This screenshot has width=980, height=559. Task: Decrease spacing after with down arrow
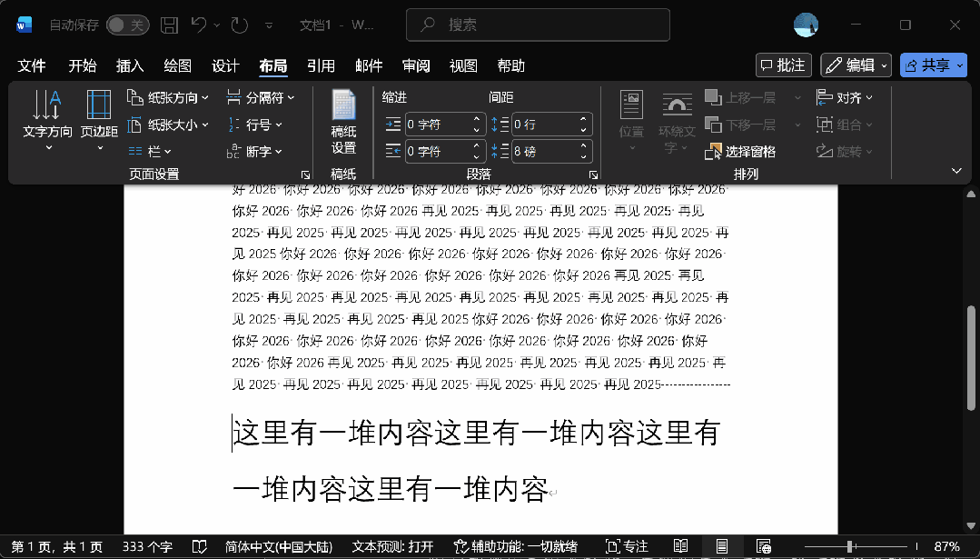coord(583,157)
